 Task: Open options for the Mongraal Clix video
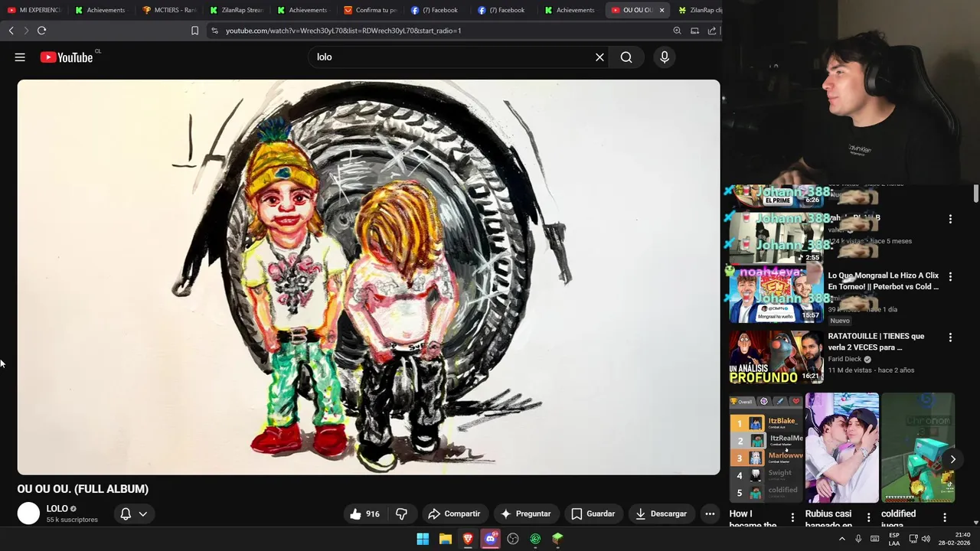[x=950, y=276]
